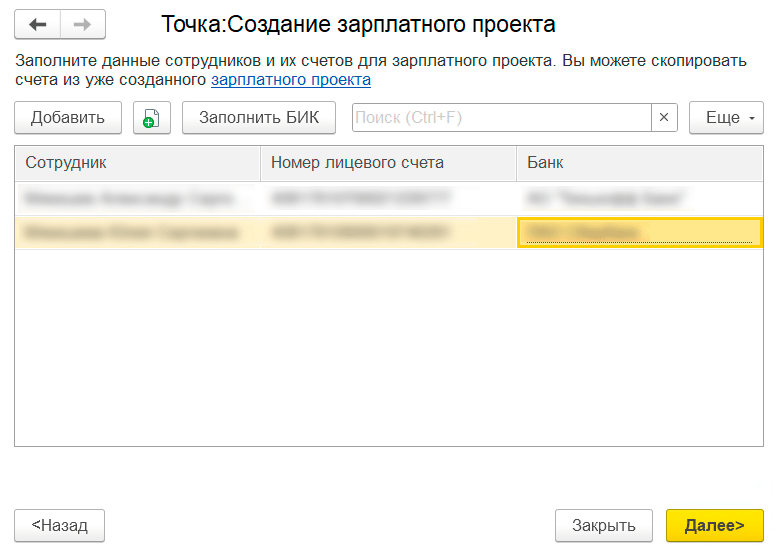The image size is (779, 558).
Task: Focus the Поиск (Ctrl+F) search field
Action: point(501,118)
